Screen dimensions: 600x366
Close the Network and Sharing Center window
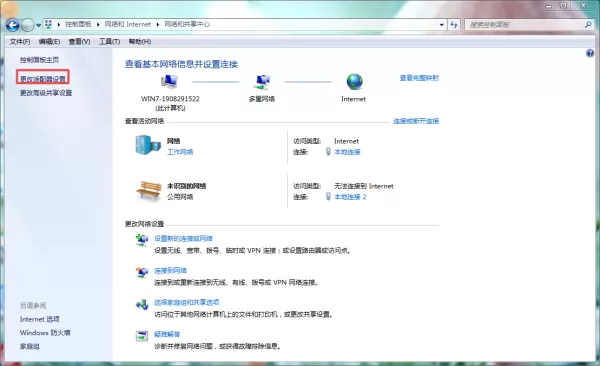coord(584,6)
